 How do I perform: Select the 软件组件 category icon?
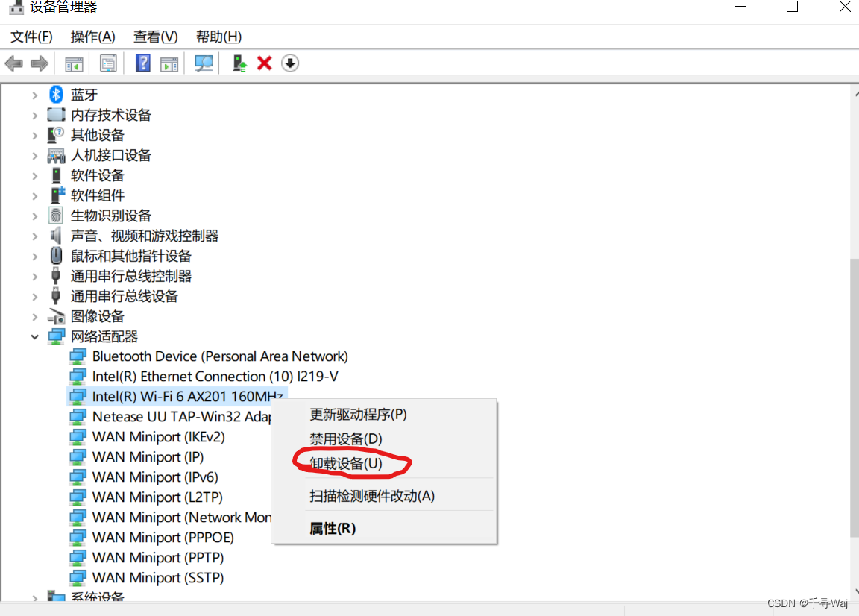point(57,195)
